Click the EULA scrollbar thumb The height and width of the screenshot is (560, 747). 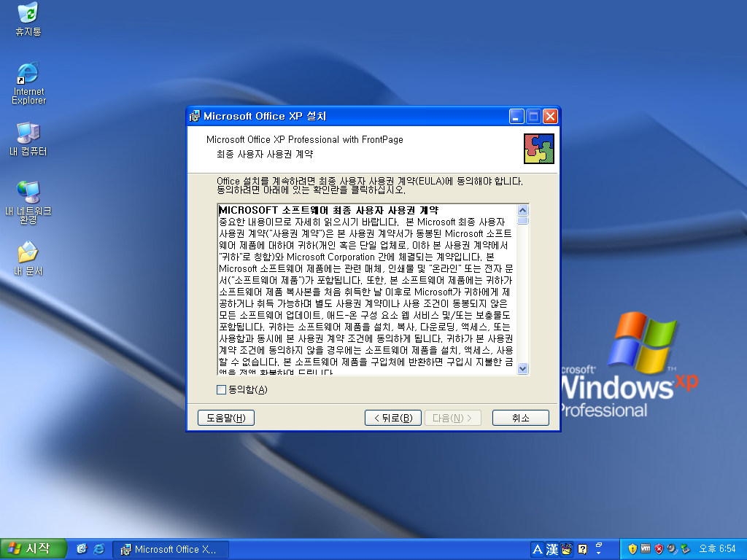pyautogui.click(x=522, y=220)
